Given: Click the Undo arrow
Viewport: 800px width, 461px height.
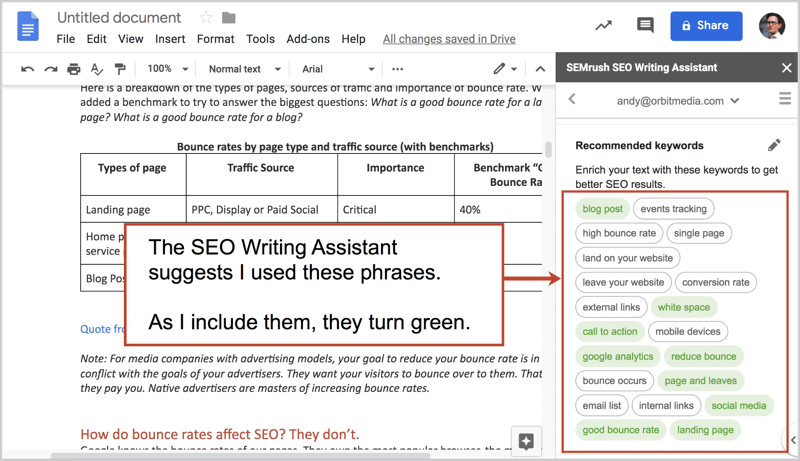Looking at the screenshot, I should 27,69.
